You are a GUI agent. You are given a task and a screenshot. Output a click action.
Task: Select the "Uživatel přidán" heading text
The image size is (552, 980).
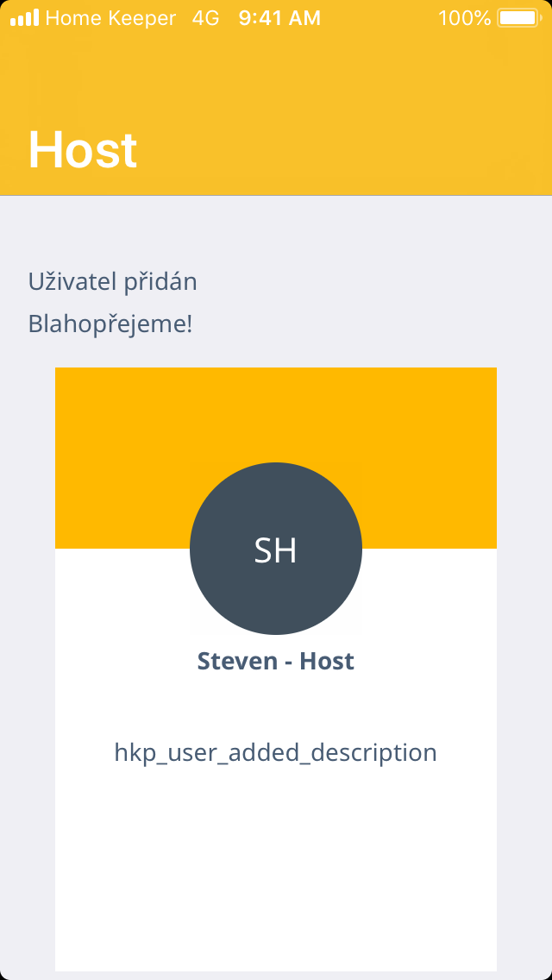click(113, 281)
